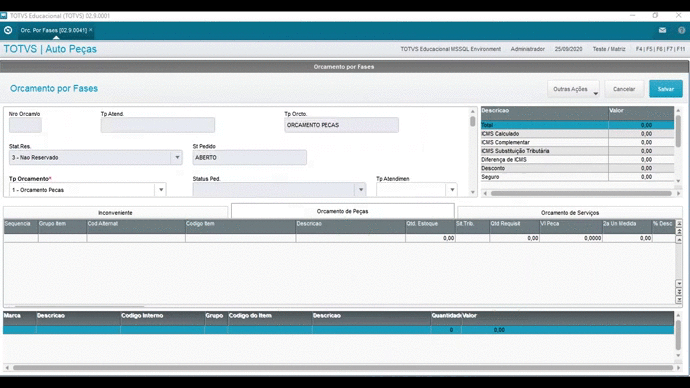This screenshot has width=690, height=388.
Task: Close the Orc. Por Fases tab
Action: coord(91,30)
